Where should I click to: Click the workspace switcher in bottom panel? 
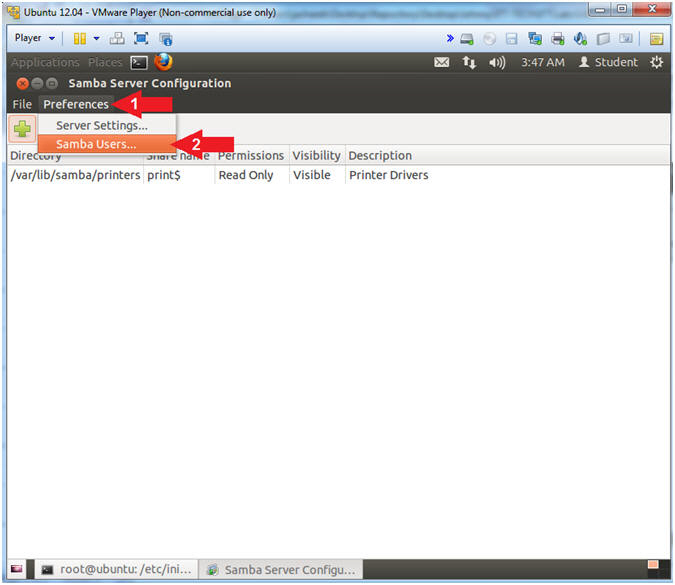point(659,569)
